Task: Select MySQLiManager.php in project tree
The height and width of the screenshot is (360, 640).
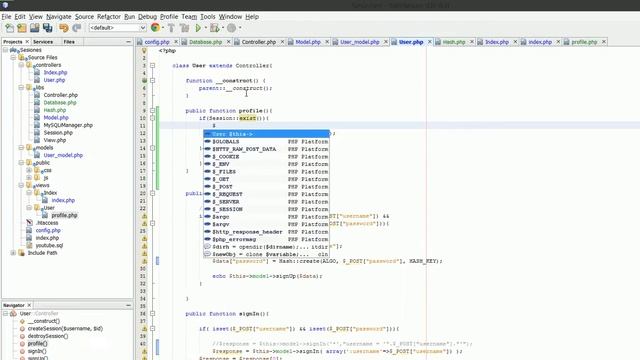Action: pos(68,125)
